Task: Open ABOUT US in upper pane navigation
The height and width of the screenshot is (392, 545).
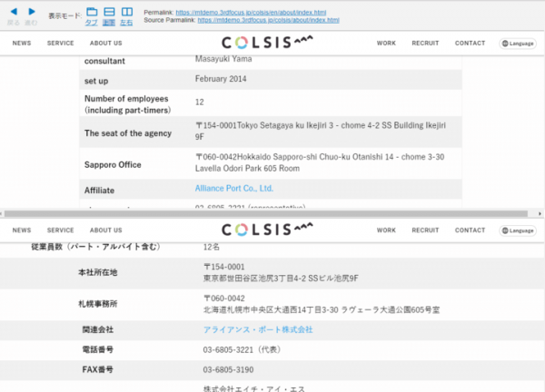Action: 106,43
